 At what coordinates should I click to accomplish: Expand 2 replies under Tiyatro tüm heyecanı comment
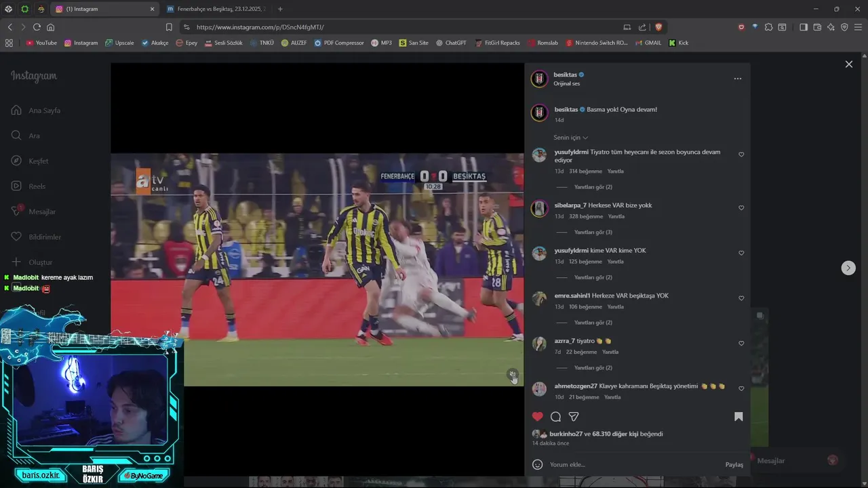(x=593, y=187)
